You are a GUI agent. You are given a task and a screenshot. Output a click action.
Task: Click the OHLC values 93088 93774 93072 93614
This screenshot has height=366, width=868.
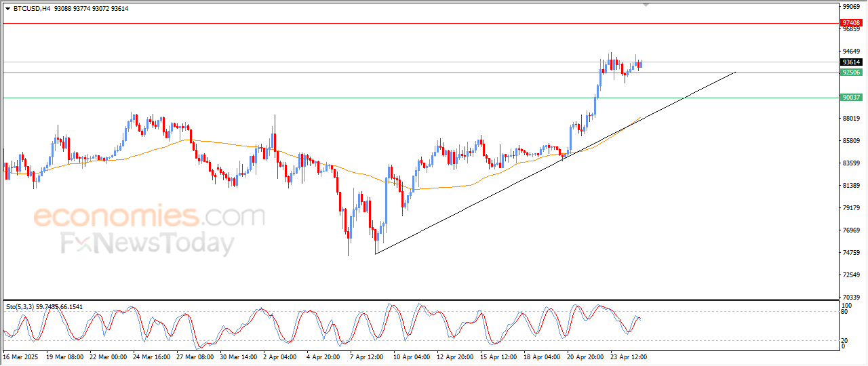[x=92, y=9]
